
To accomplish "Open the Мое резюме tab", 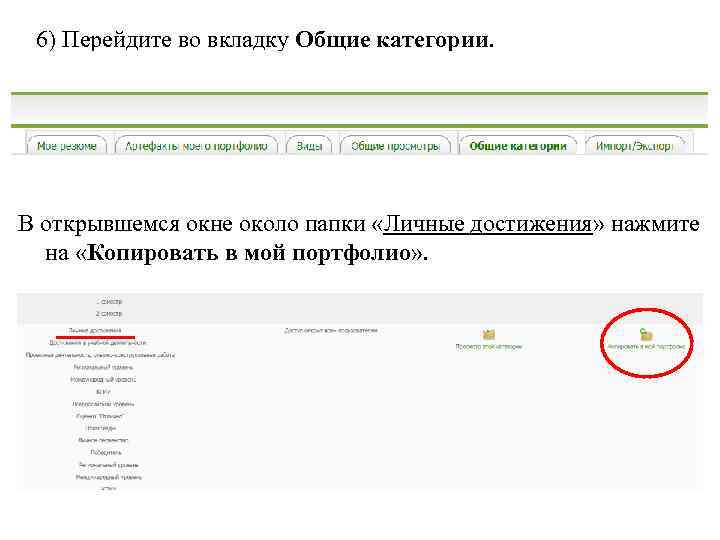I will click(67, 146).
